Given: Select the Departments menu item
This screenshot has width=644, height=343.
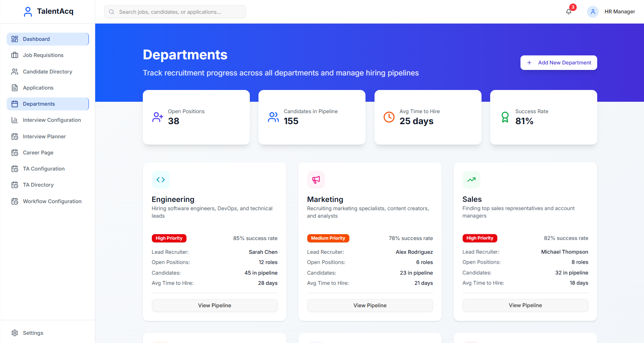Looking at the screenshot, I should [x=48, y=104].
